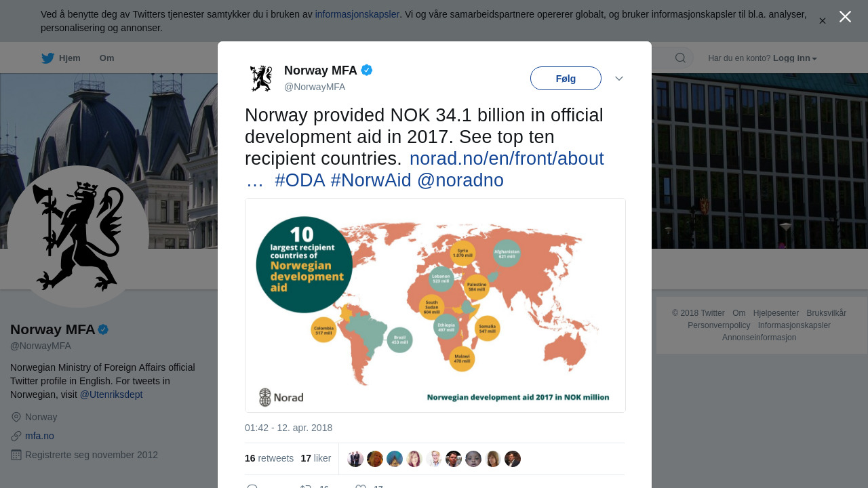View the 17 liker list
This screenshot has height=488, width=868.
pos(316,458)
